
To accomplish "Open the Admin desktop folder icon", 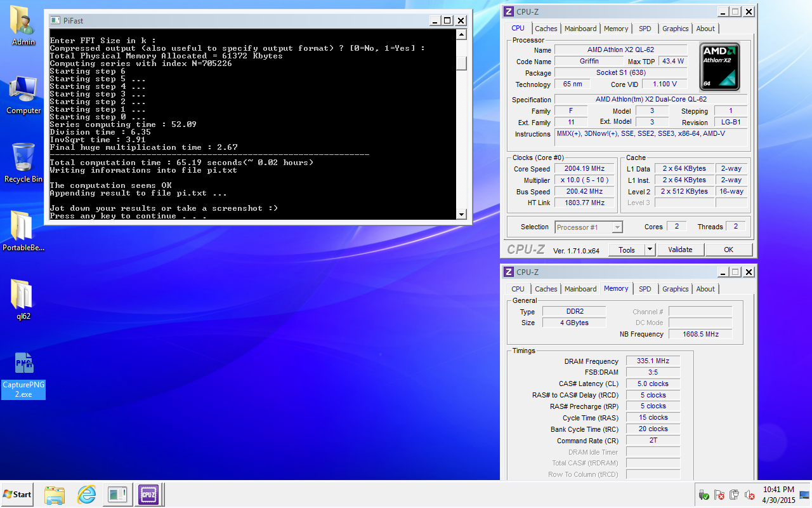I will click(23, 26).
